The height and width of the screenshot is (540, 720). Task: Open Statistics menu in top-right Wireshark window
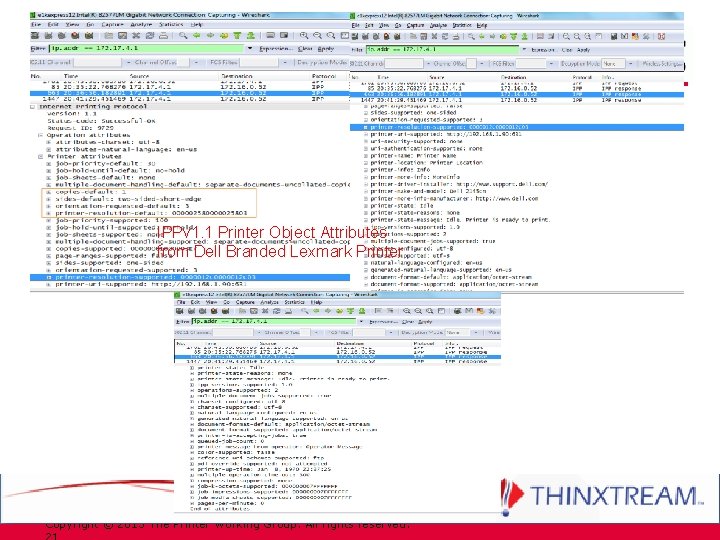462,25
